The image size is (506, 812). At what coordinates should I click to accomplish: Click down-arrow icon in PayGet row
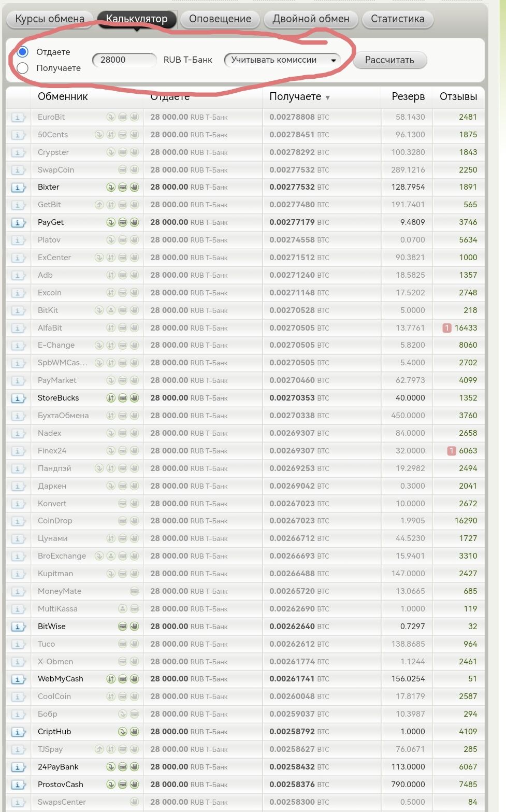tap(111, 222)
